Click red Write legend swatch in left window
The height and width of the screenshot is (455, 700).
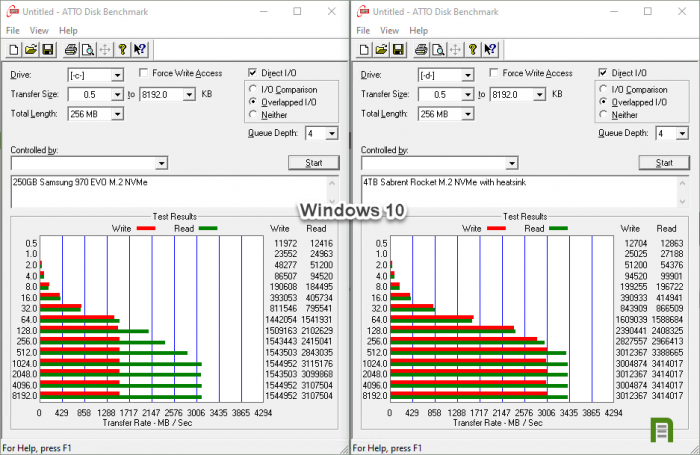point(146,228)
